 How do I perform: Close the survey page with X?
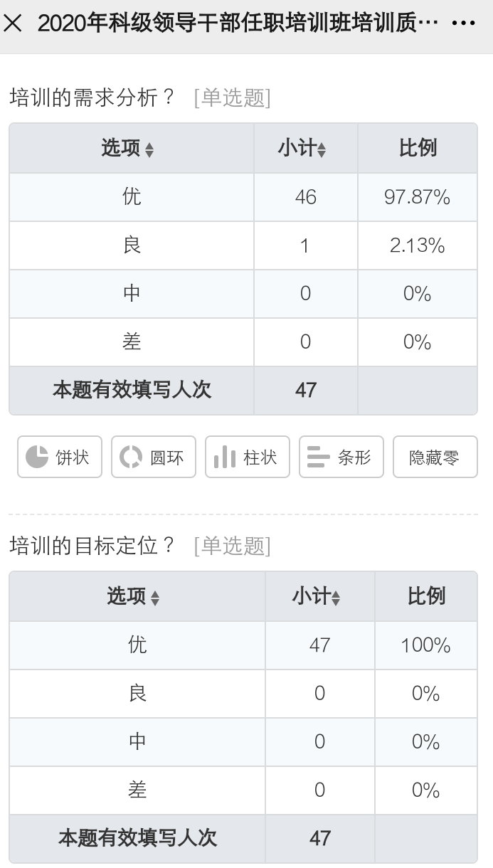[14, 23]
